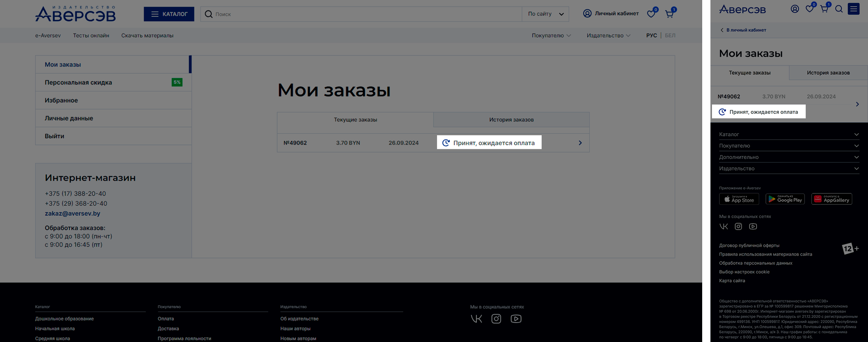Open the desktop shopping cart icon
The width and height of the screenshot is (868, 342).
(669, 14)
